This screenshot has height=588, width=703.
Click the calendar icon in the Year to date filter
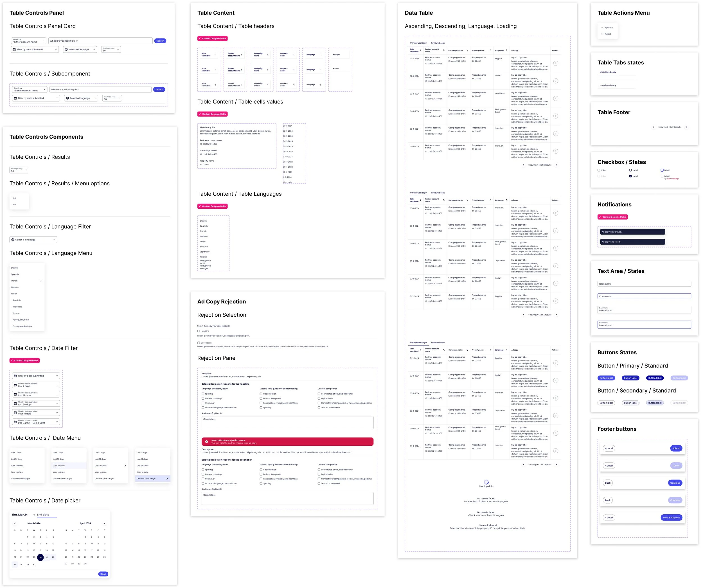click(x=15, y=413)
